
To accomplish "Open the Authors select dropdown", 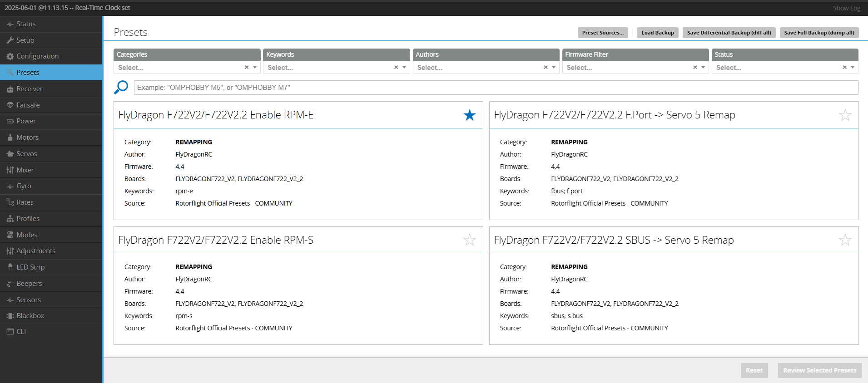I will (486, 68).
